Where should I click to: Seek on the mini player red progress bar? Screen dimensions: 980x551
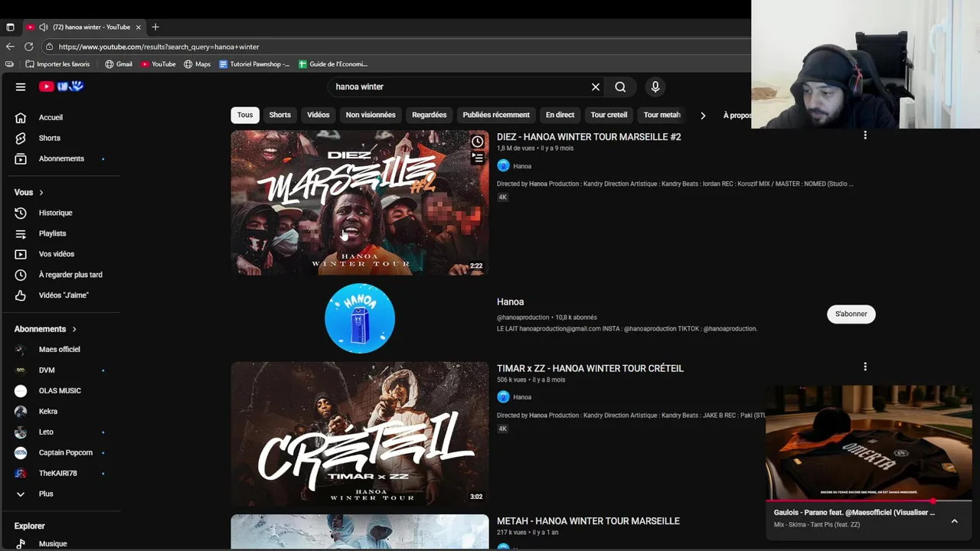tap(869, 501)
